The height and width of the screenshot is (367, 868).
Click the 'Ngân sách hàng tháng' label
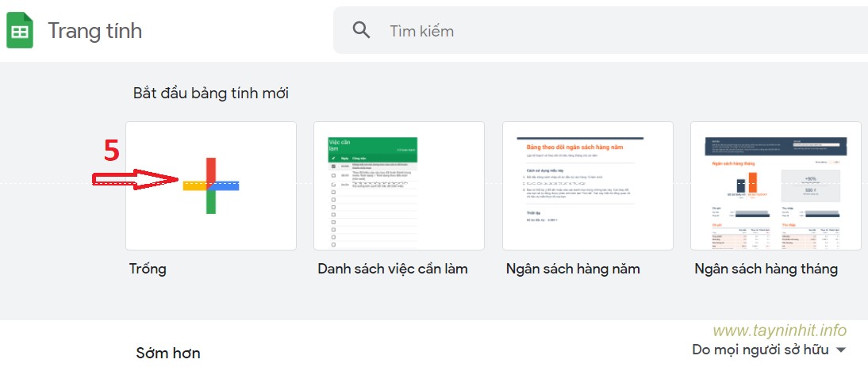[766, 269]
